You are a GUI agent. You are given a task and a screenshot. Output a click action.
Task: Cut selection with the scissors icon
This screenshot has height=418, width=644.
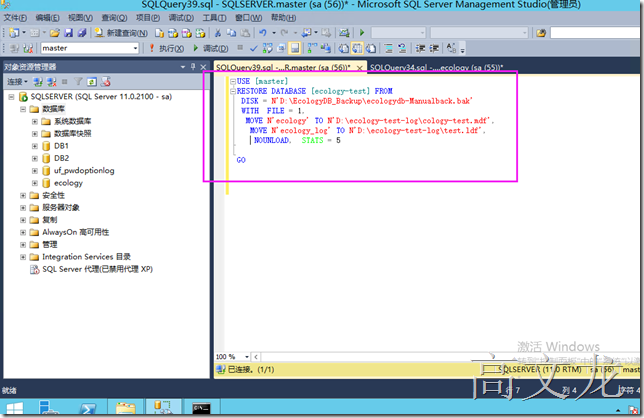pyautogui.click(x=218, y=33)
